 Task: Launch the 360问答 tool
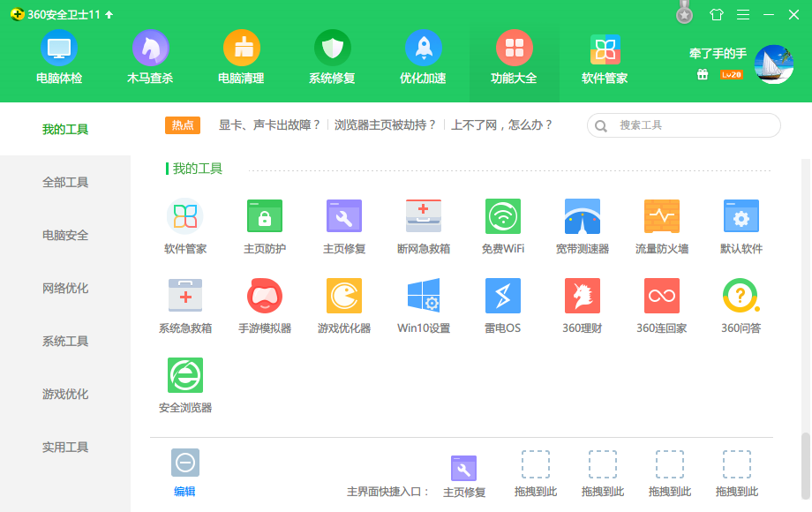[x=741, y=306]
